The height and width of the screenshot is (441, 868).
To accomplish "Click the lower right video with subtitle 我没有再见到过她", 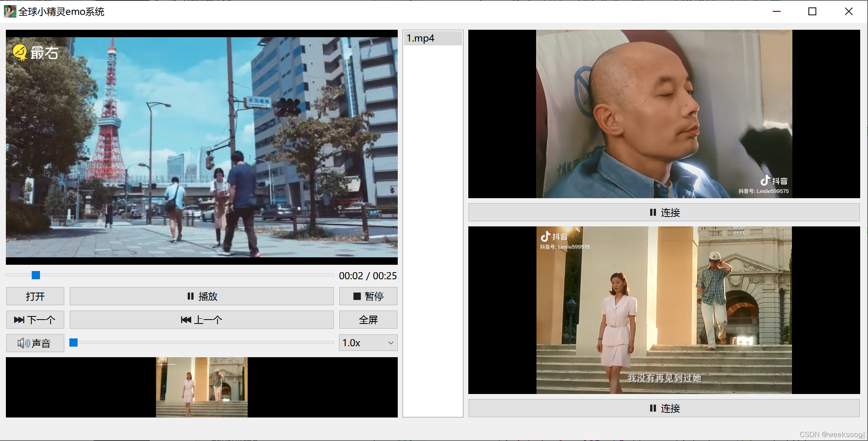I will coord(664,310).
